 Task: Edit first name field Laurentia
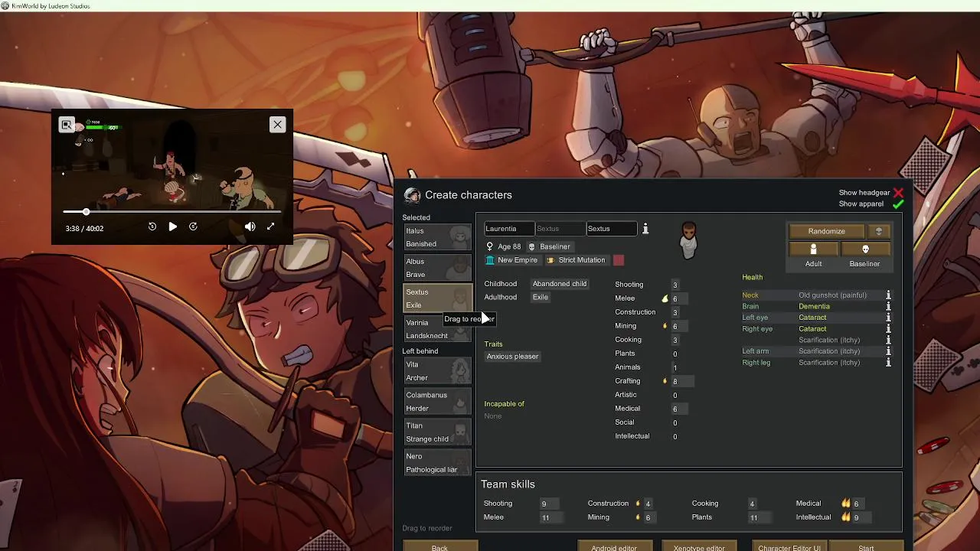point(509,229)
